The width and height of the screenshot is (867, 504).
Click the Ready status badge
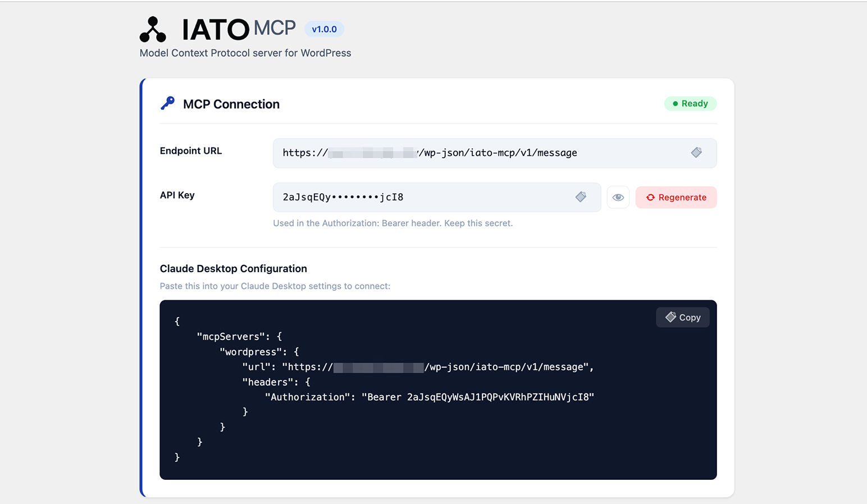click(x=690, y=103)
